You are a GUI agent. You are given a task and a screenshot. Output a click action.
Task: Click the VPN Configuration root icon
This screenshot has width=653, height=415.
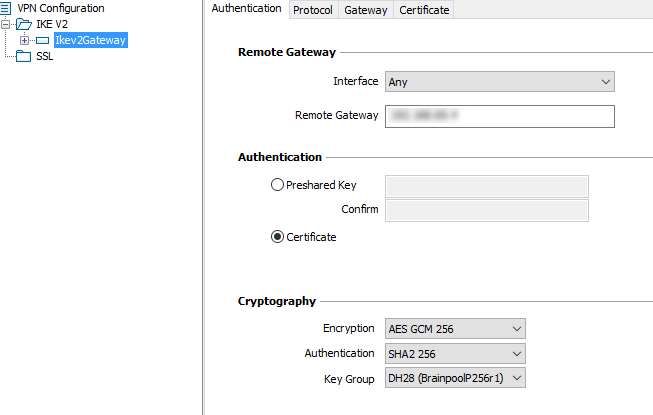click(x=7, y=8)
